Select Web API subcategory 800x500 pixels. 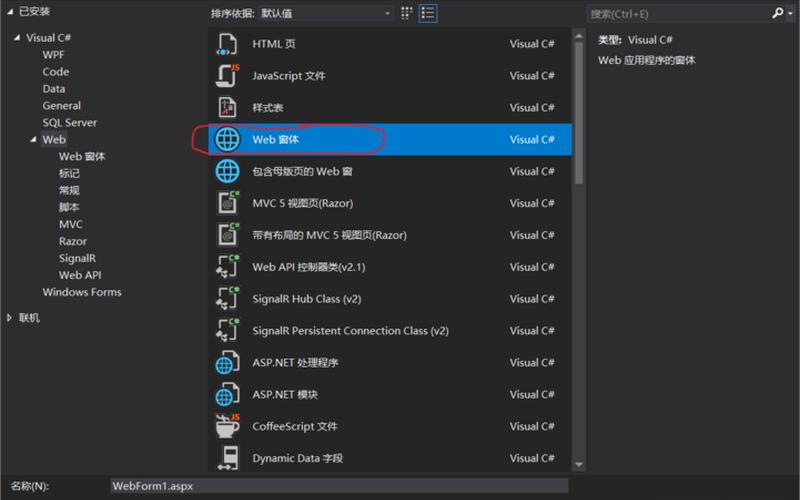tap(80, 275)
